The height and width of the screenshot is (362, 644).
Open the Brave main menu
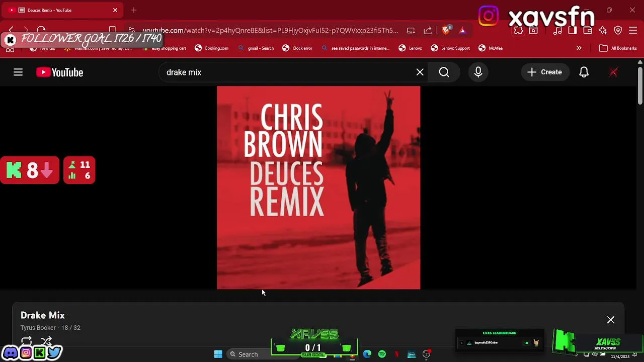633,31
